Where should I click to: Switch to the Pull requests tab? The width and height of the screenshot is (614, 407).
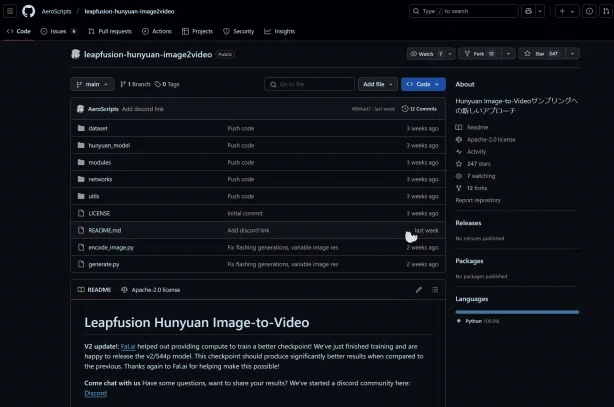110,31
